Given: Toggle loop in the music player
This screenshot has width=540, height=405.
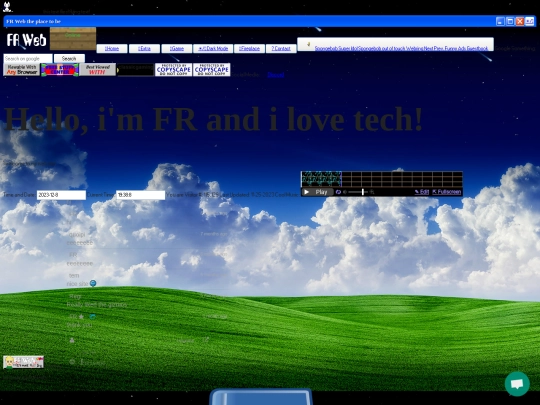Looking at the screenshot, I should pyautogui.click(x=338, y=192).
